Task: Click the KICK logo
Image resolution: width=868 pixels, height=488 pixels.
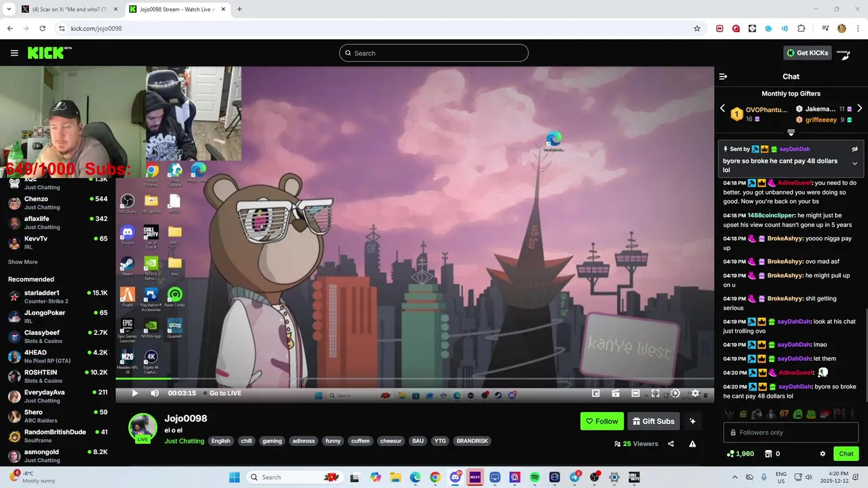Action: (50, 53)
